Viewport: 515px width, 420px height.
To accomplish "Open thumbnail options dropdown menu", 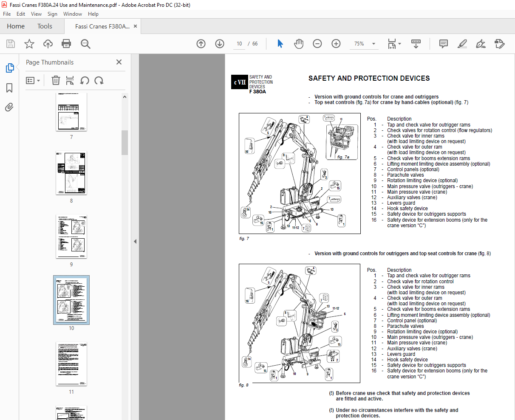I will click(33, 80).
